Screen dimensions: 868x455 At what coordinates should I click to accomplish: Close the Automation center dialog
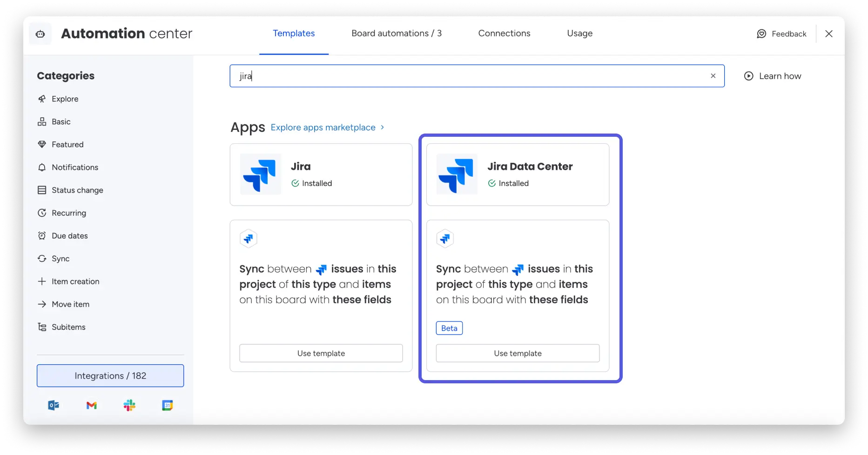point(829,33)
